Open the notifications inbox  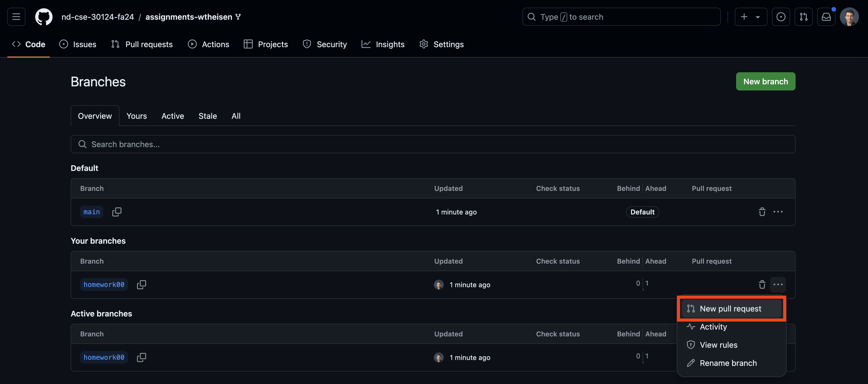pos(826,17)
